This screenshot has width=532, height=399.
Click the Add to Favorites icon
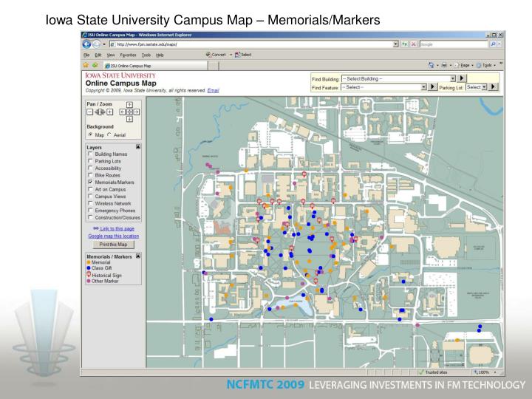point(95,65)
